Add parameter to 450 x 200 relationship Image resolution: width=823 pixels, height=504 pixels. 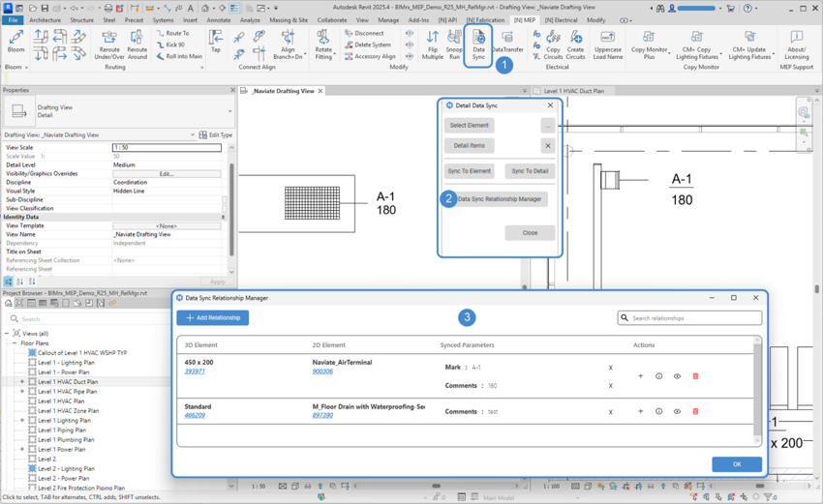640,376
